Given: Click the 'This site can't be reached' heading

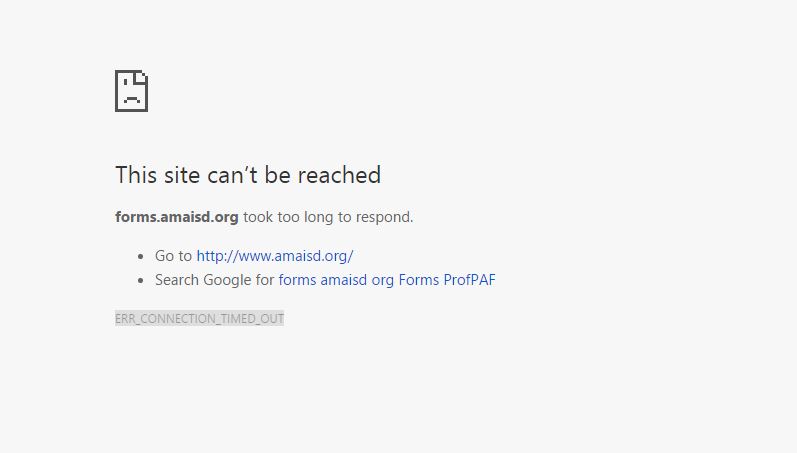Looking at the screenshot, I should 247,175.
